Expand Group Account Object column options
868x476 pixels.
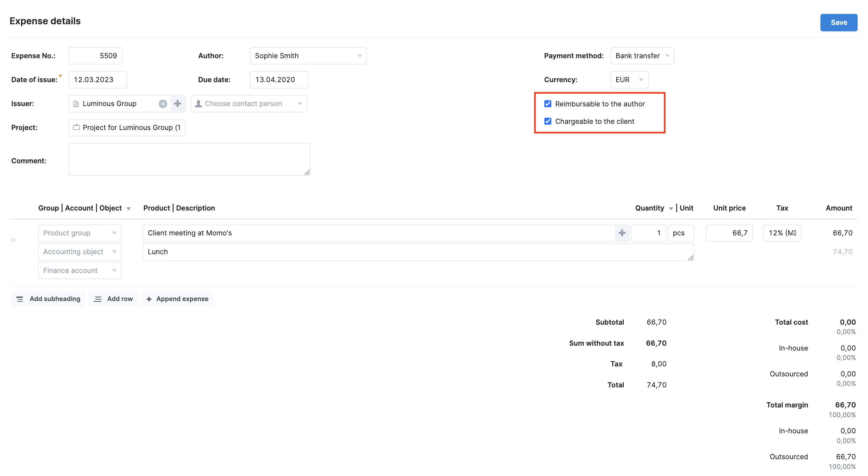click(x=128, y=209)
